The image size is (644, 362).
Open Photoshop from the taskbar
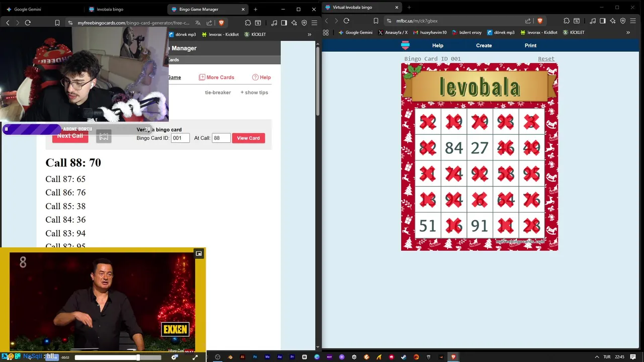[255, 357]
